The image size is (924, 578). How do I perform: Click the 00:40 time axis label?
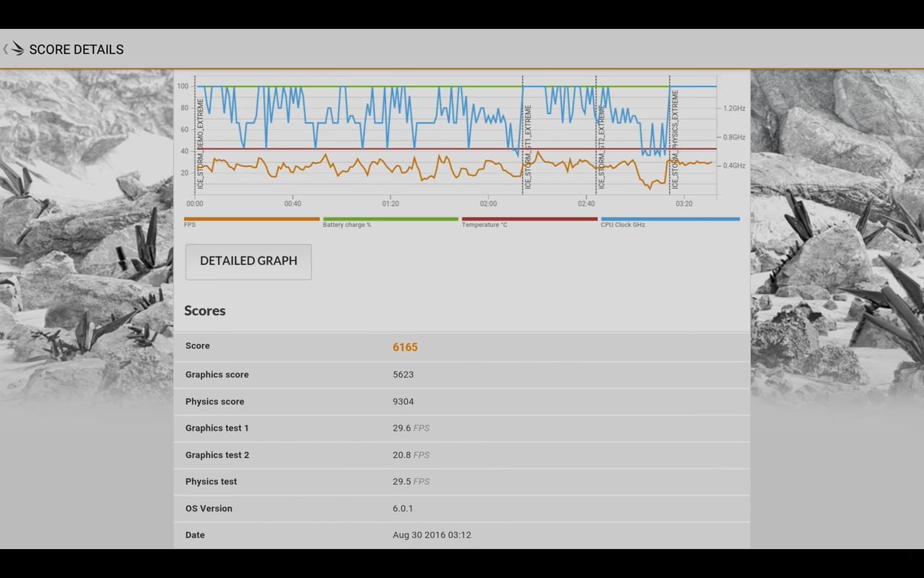[x=292, y=204]
